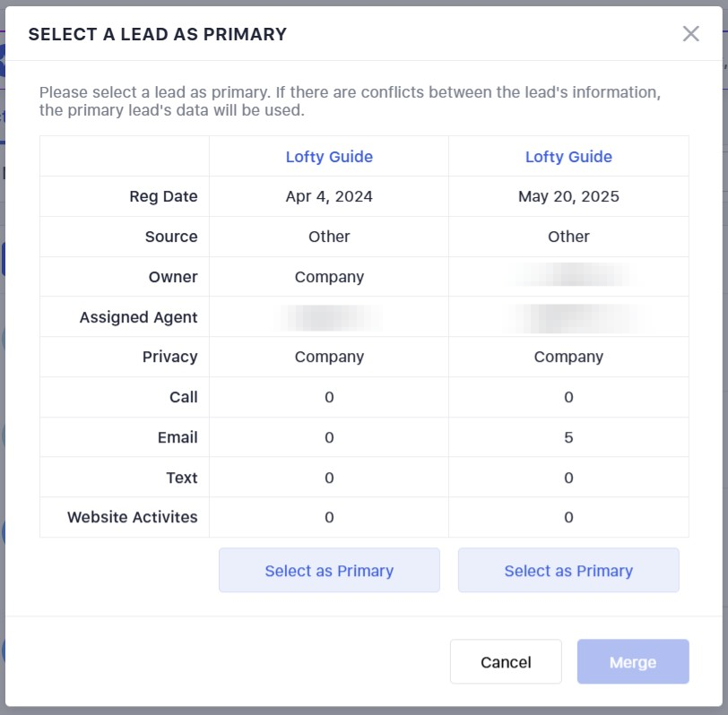728x715 pixels.
Task: Click the Reg Date row label
Action: tap(163, 197)
